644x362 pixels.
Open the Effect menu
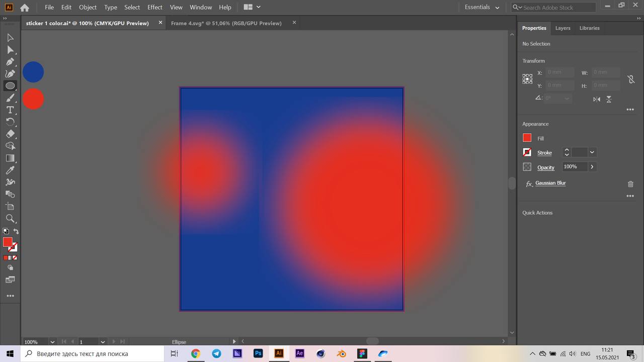(155, 7)
